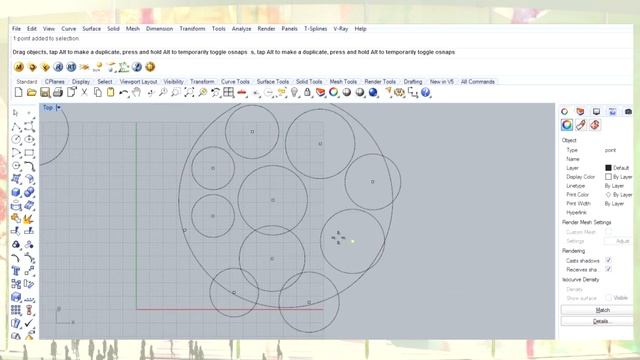The image size is (640, 360).
Task: Click the white Display Color swatch
Action: click(608, 177)
